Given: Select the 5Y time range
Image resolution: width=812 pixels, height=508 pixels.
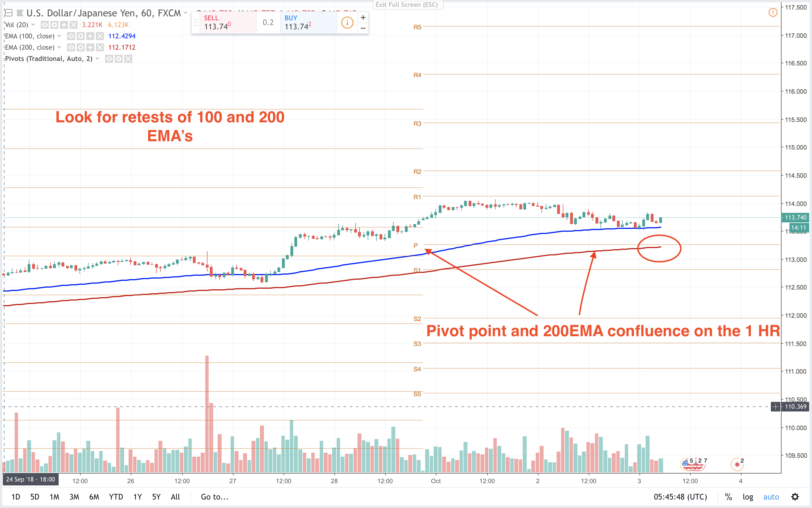Looking at the screenshot, I should [156, 497].
